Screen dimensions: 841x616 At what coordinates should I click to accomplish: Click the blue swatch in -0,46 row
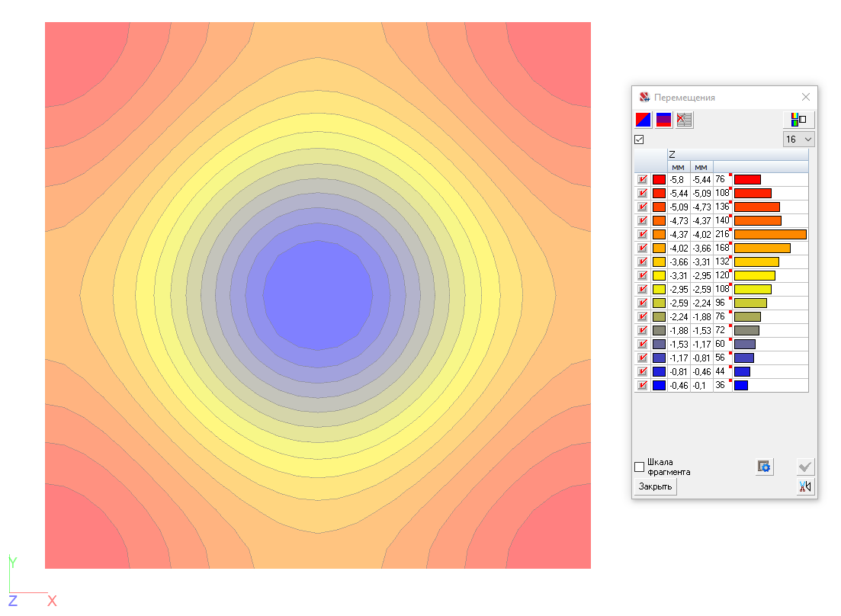coord(659,385)
